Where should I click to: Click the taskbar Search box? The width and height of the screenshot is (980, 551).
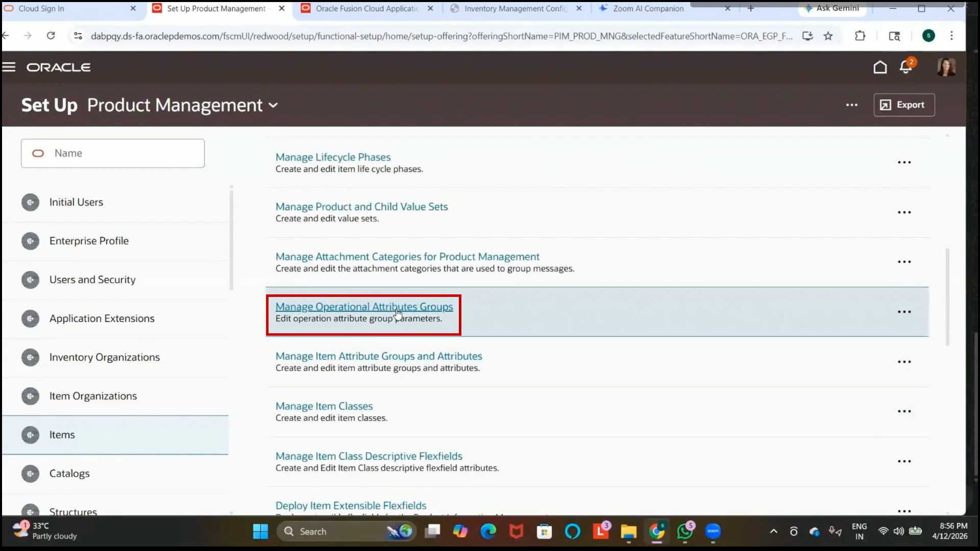click(x=346, y=532)
